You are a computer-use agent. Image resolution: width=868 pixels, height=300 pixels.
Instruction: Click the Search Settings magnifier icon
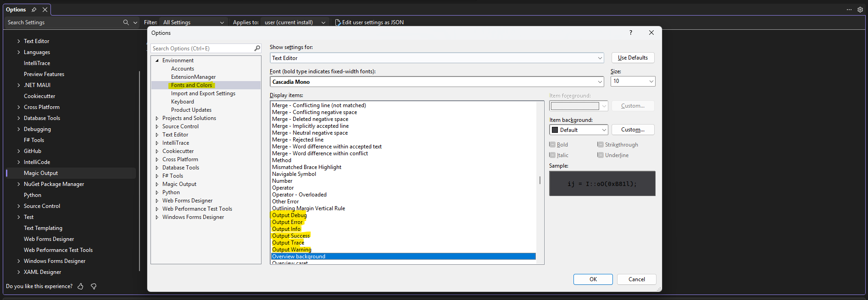point(126,22)
